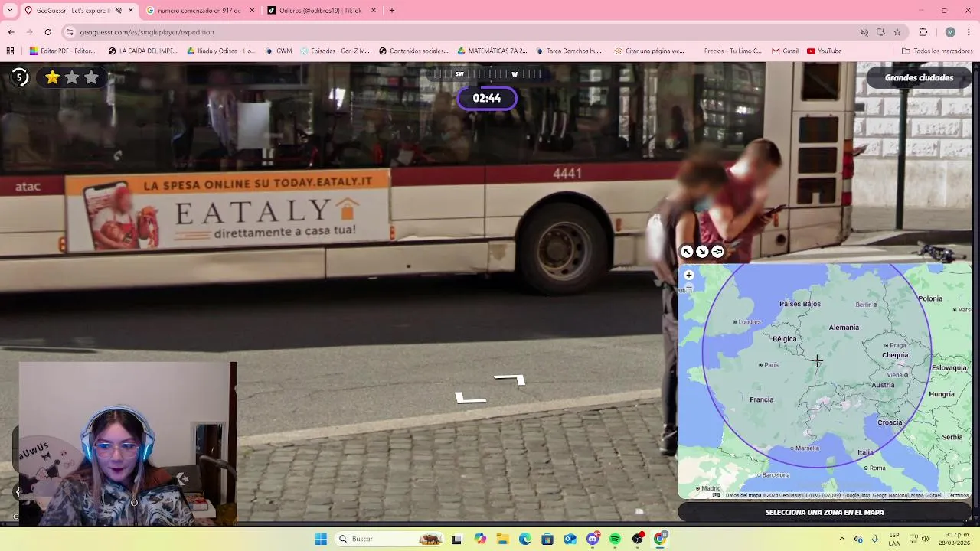This screenshot has height=551, width=980.
Task: Open the Gmail bookmark
Action: coord(786,51)
